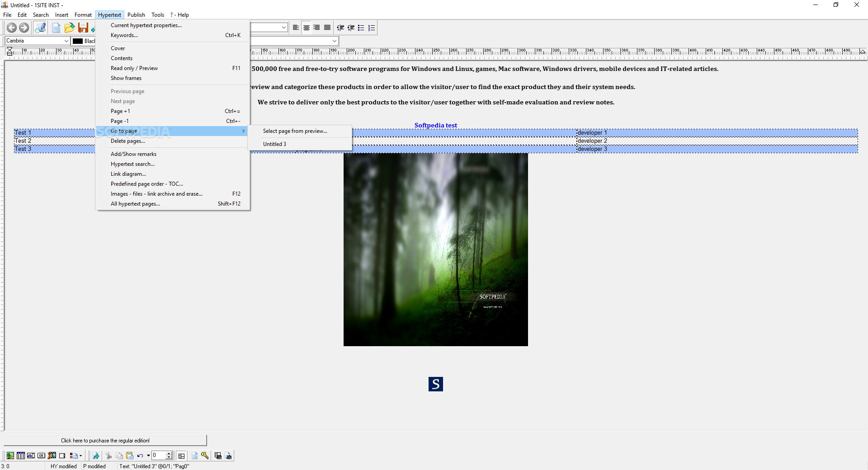868x470 pixels.
Task: Increase indent with indent icon
Action: point(351,28)
